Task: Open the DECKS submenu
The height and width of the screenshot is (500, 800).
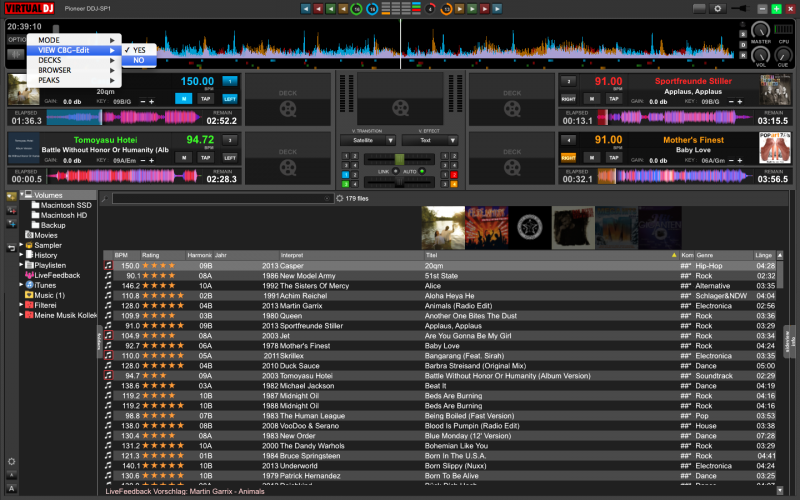Action: [74, 60]
